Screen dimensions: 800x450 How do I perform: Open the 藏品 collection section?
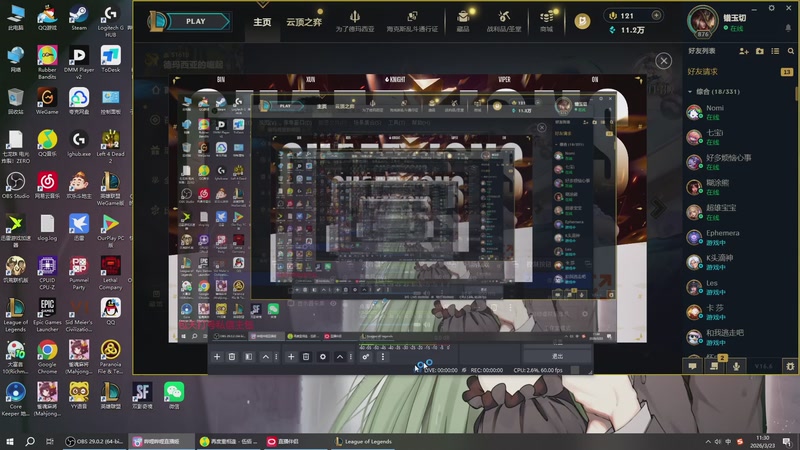pos(463,22)
